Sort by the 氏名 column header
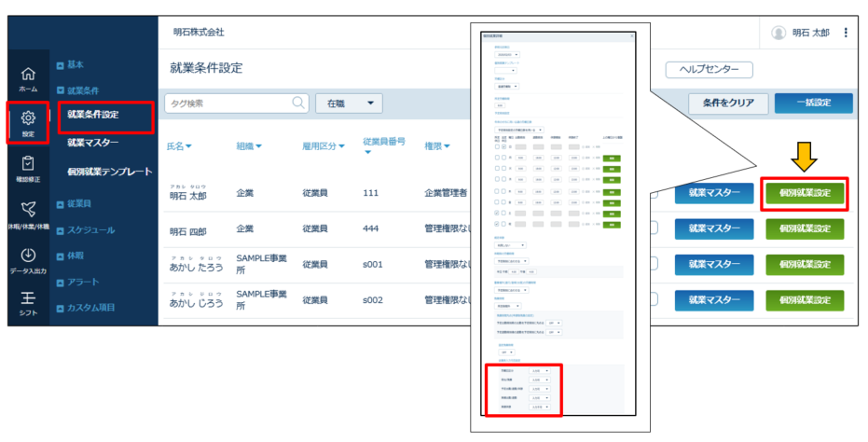This screenshot has width=868, height=442. [179, 146]
